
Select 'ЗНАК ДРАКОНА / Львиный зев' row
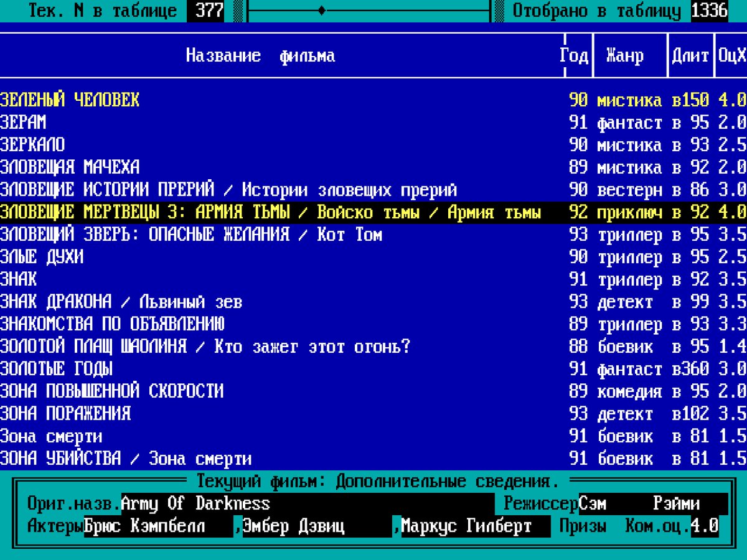pyautogui.click(x=374, y=302)
